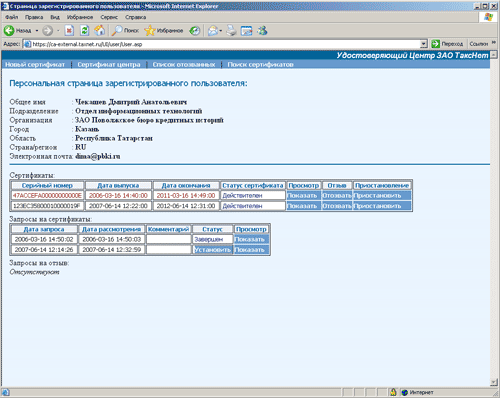Click the Refresh page icon

pos(85,31)
